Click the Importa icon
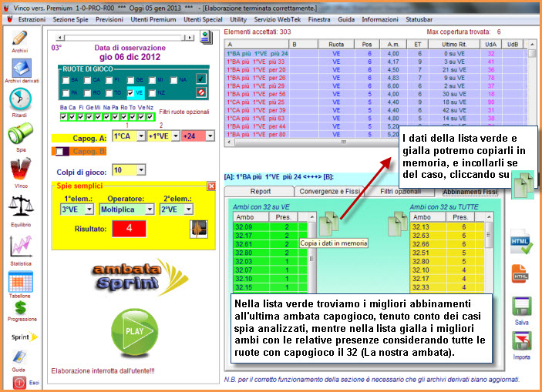 522,342
